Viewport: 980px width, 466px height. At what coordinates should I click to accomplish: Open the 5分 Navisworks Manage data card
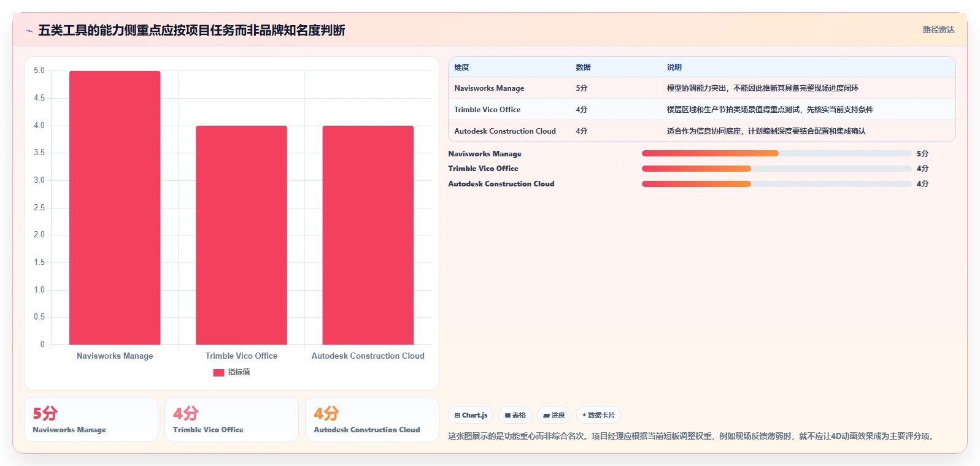pyautogui.click(x=91, y=419)
